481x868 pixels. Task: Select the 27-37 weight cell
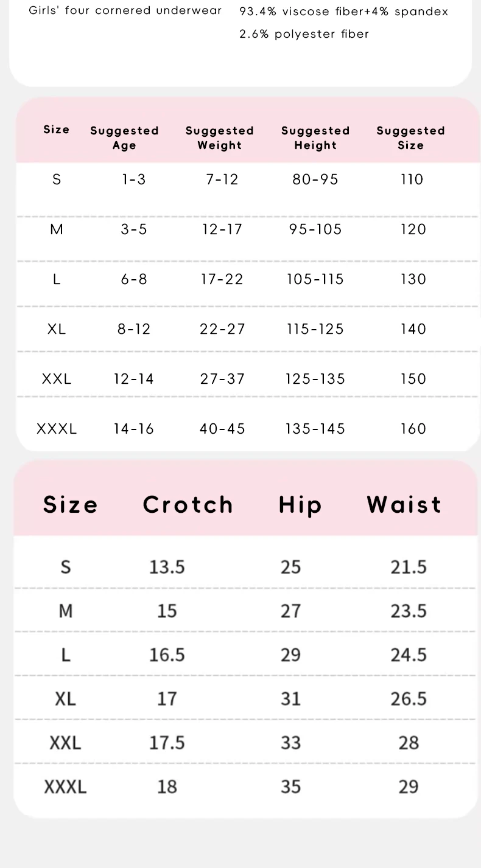(x=222, y=379)
